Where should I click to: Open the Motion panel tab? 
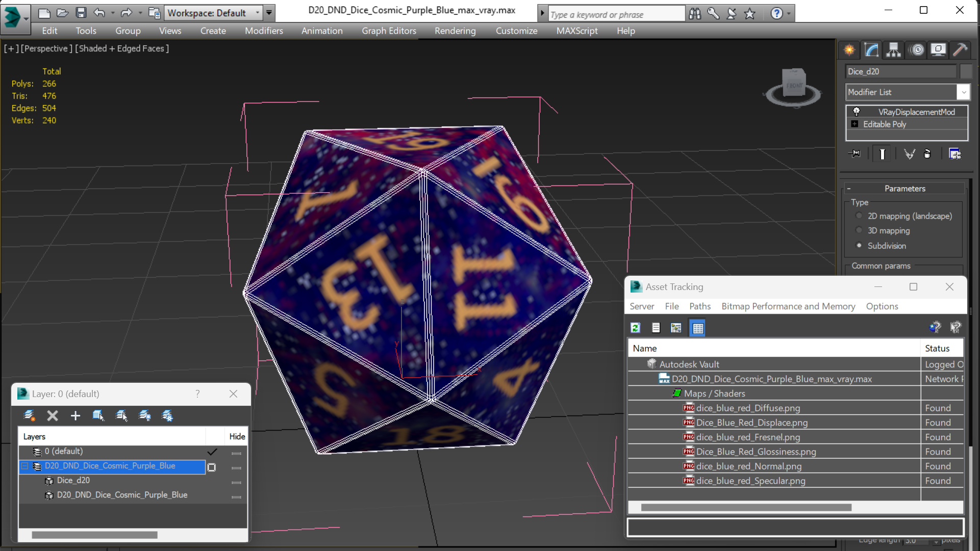[x=917, y=50]
